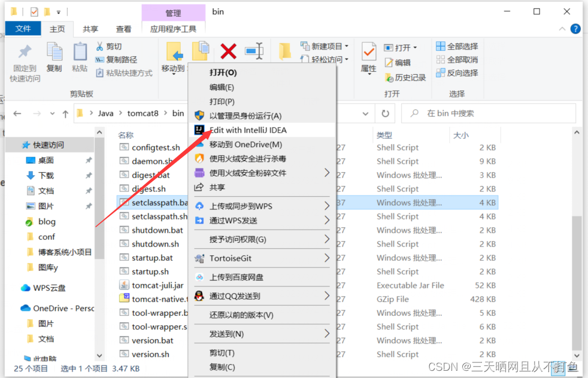Image resolution: width=588 pixels, height=378 pixels.
Task: Select Downloads (下载) in Quick access
Action: pos(46,175)
